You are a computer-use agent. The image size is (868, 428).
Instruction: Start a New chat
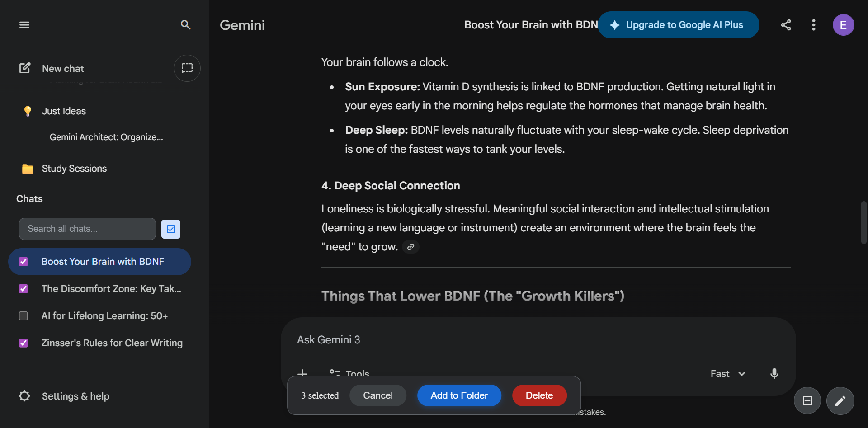point(63,69)
